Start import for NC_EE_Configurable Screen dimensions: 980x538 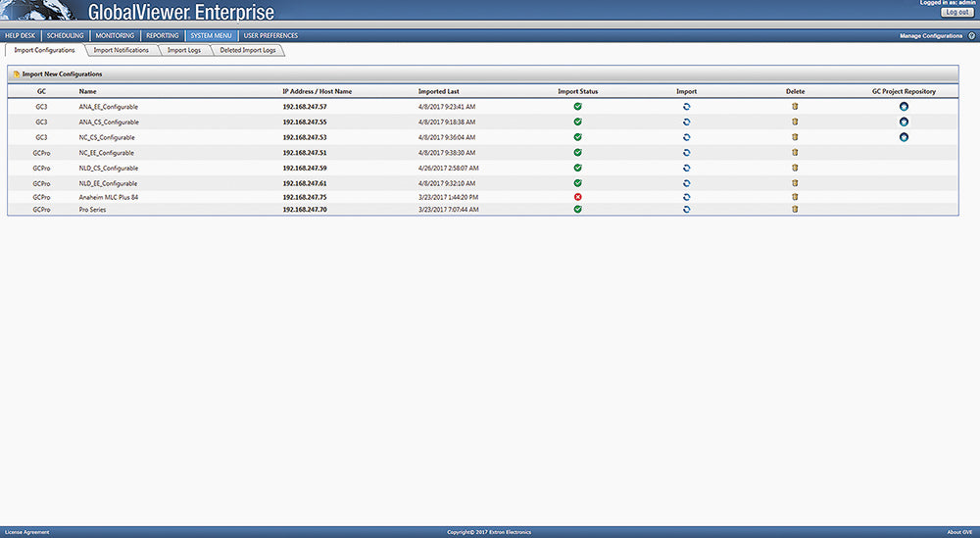686,153
